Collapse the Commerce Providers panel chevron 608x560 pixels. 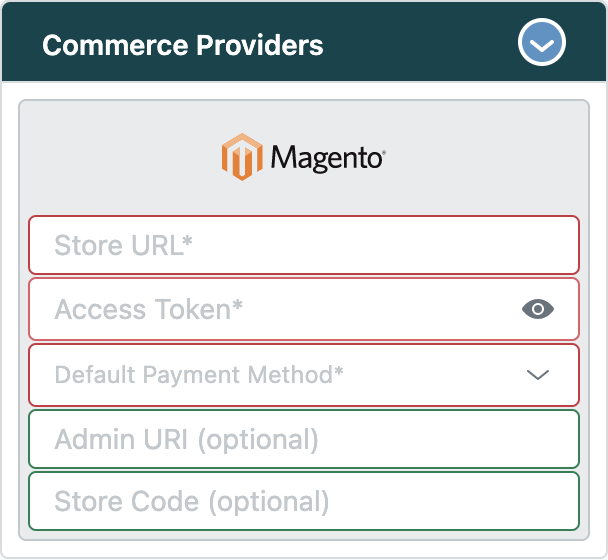pyautogui.click(x=542, y=42)
